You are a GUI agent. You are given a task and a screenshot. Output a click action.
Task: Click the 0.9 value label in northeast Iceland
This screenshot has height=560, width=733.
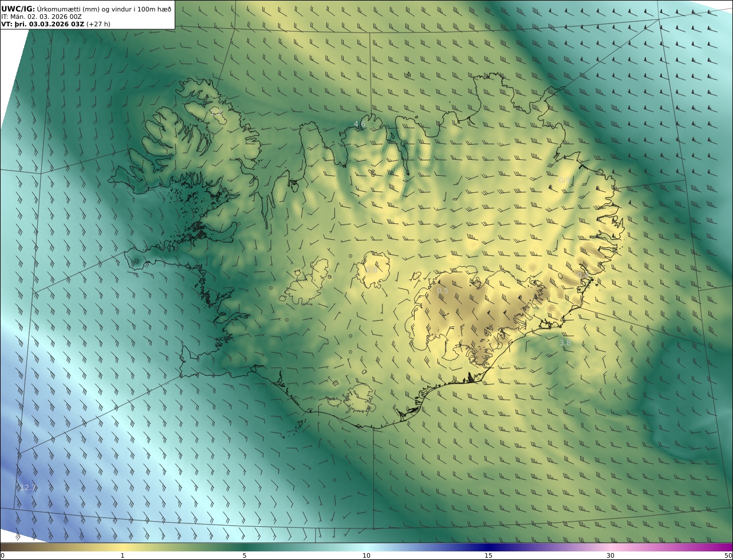pos(565,180)
